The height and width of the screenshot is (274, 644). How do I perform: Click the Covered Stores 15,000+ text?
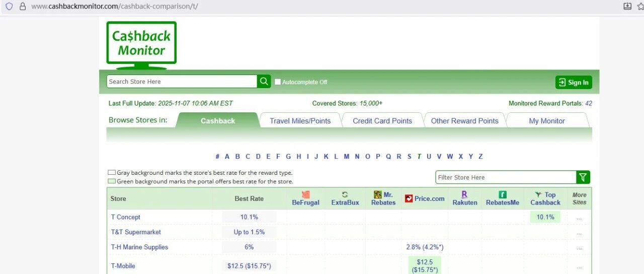pos(347,103)
